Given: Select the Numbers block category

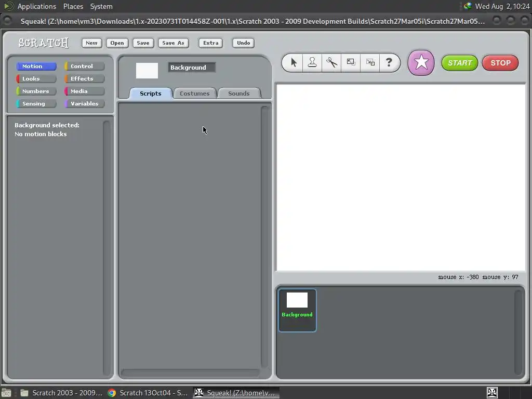Looking at the screenshot, I should (x=36, y=91).
